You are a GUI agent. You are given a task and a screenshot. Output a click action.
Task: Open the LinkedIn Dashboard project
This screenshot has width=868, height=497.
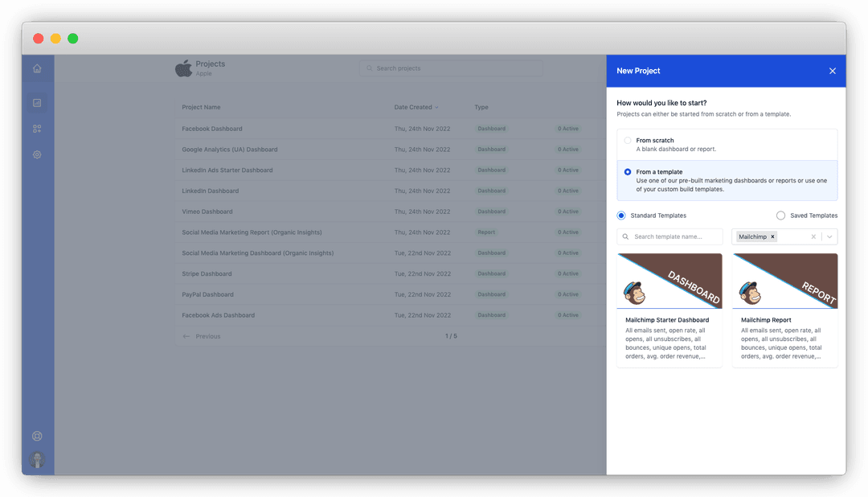(x=211, y=191)
